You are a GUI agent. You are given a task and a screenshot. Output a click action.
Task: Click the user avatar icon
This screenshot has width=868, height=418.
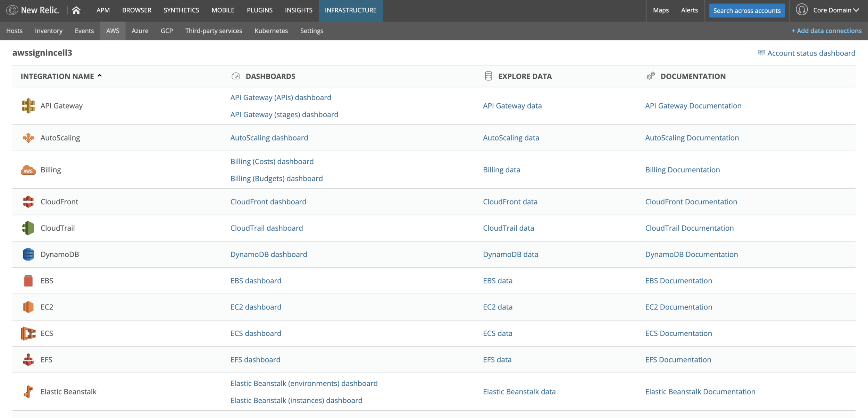801,10
